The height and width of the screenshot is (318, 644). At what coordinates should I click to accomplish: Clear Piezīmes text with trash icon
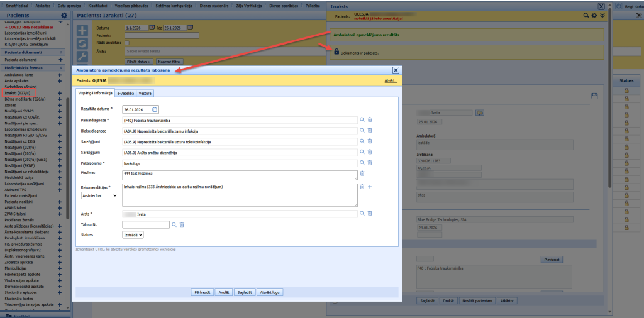click(x=362, y=173)
